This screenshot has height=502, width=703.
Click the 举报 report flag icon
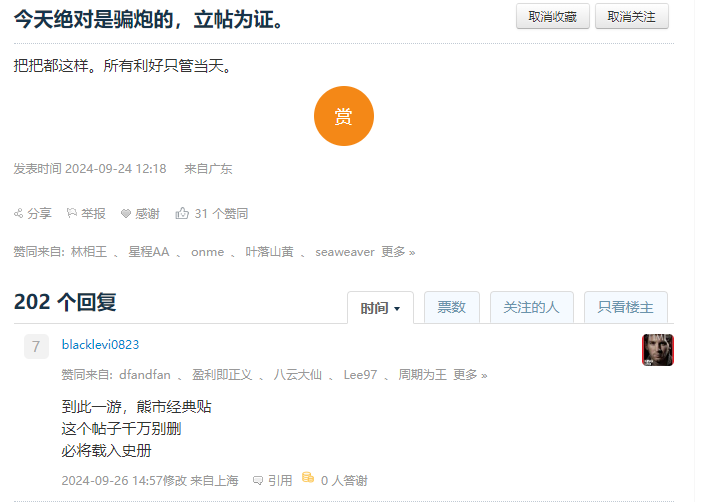pyautogui.click(x=72, y=213)
